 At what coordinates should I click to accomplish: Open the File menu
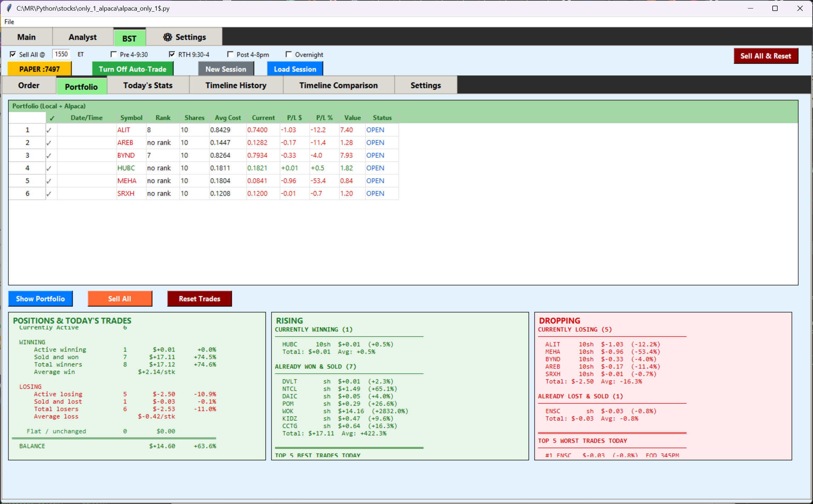[x=9, y=22]
